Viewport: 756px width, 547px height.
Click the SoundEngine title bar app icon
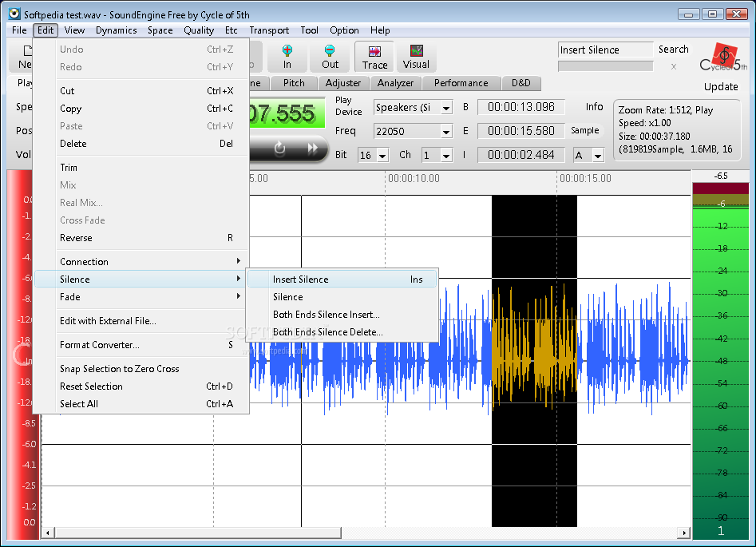pyautogui.click(x=14, y=14)
